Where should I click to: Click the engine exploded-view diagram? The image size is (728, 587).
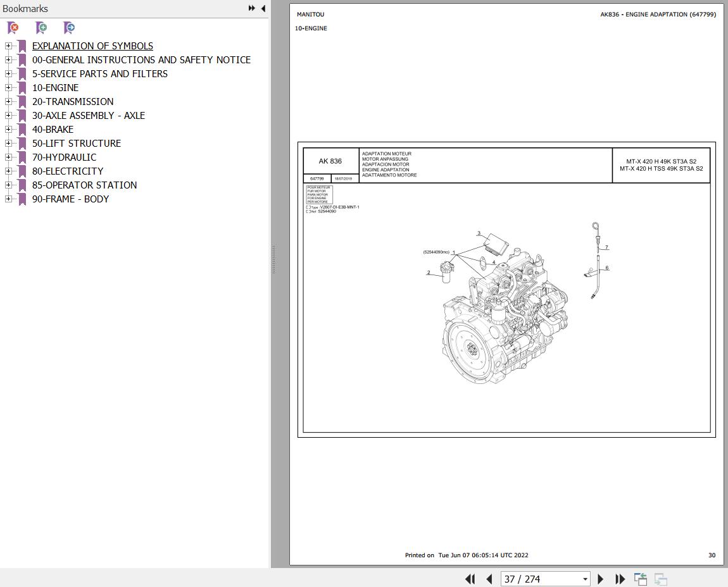click(505, 316)
